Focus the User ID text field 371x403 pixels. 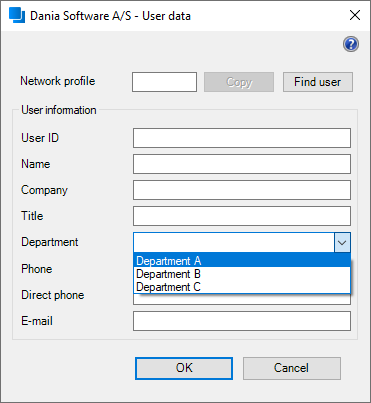coord(242,138)
